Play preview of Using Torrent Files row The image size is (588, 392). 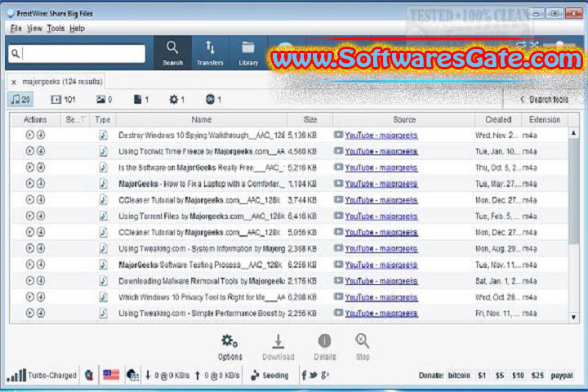coord(30,216)
